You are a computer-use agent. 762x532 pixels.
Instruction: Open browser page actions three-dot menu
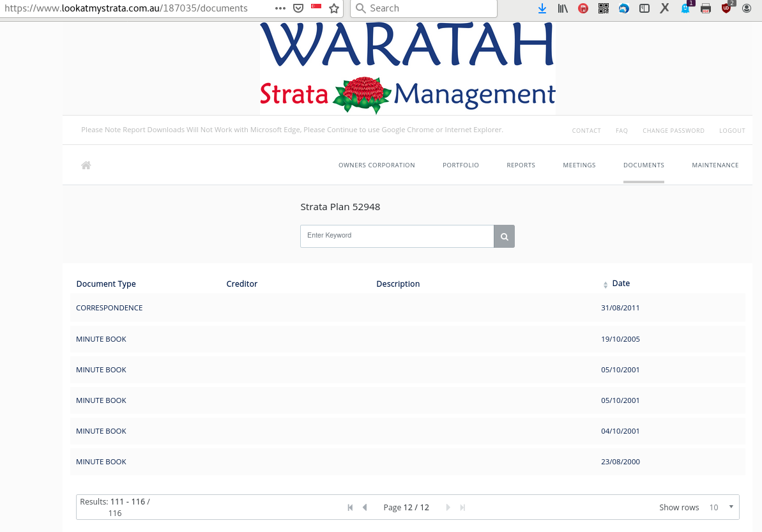click(x=280, y=8)
